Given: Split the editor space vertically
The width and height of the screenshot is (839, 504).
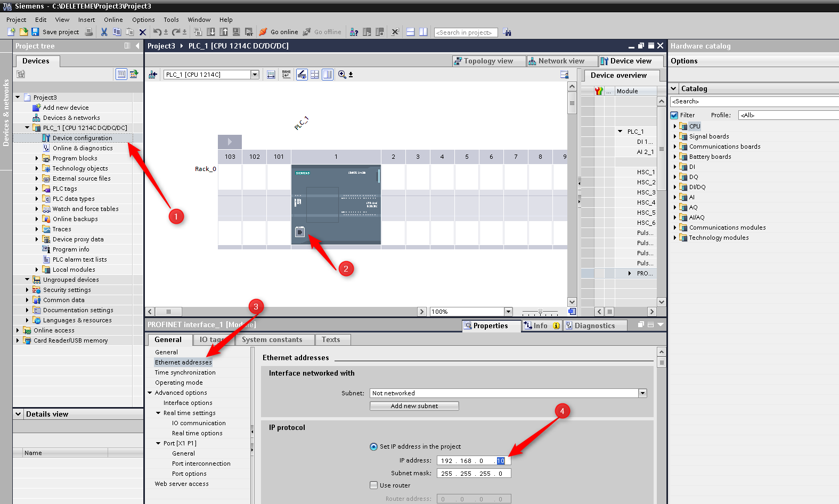Looking at the screenshot, I should pyautogui.click(x=423, y=32).
